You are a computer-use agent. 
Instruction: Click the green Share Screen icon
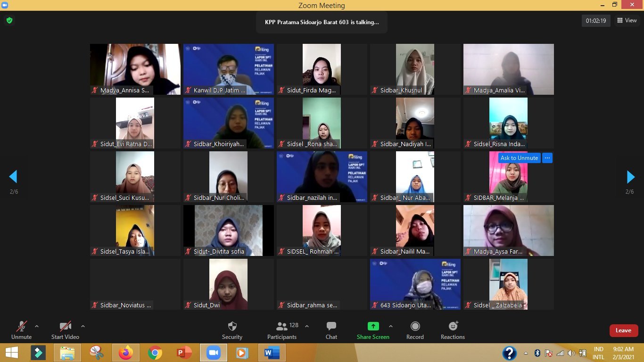(x=373, y=326)
